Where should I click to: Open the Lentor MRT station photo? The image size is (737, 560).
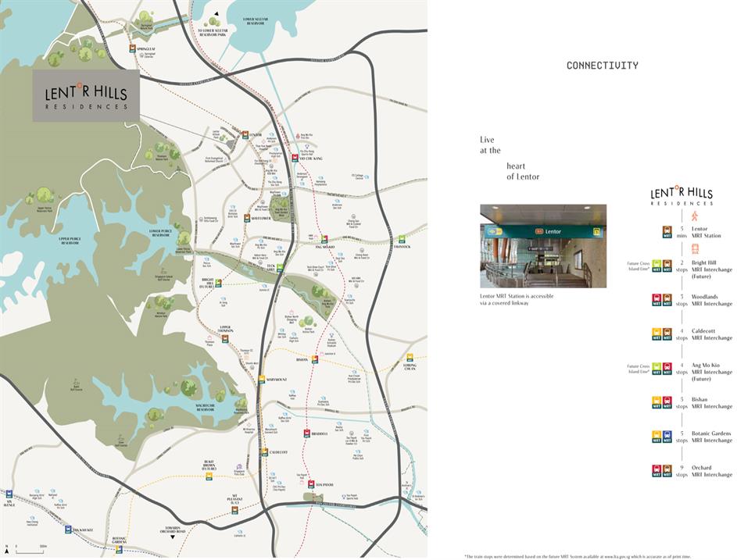(x=542, y=246)
